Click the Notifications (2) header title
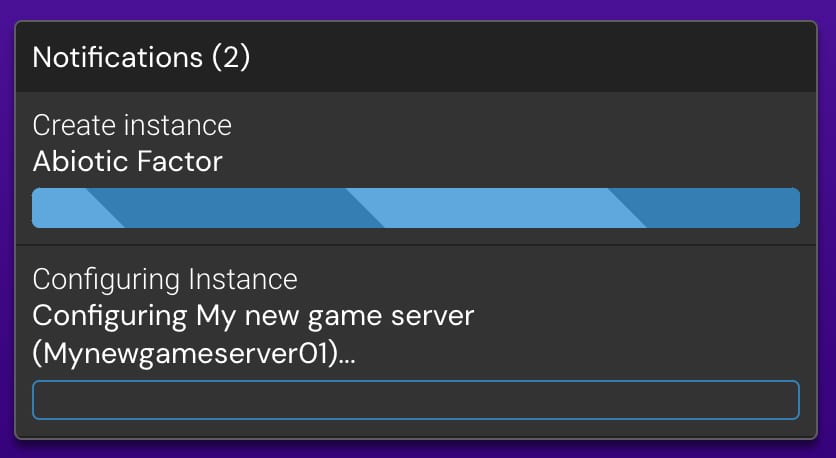 click(x=141, y=57)
